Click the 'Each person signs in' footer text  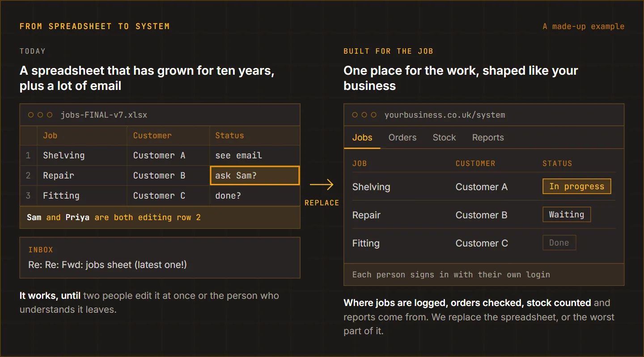point(451,275)
